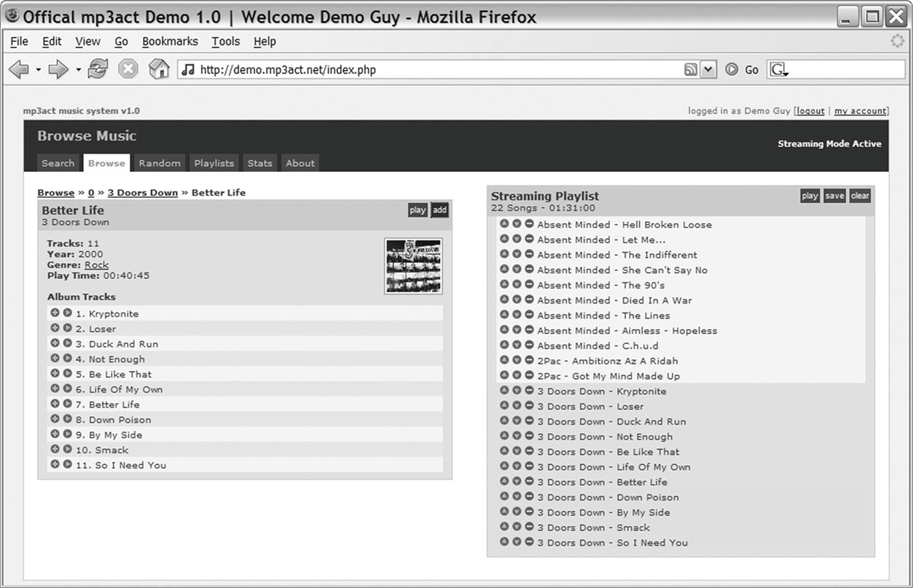
Task: Add track 6. Life Of My Own
Action: click(x=55, y=389)
